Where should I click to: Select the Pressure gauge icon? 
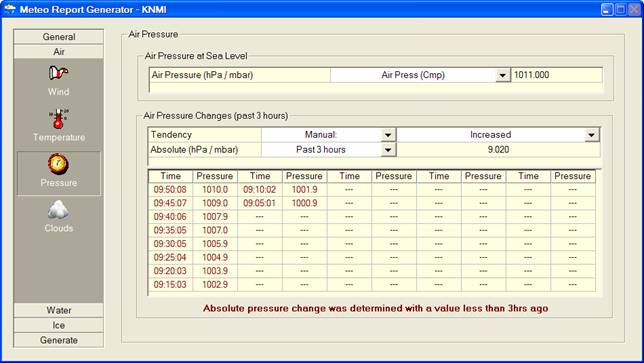(58, 163)
